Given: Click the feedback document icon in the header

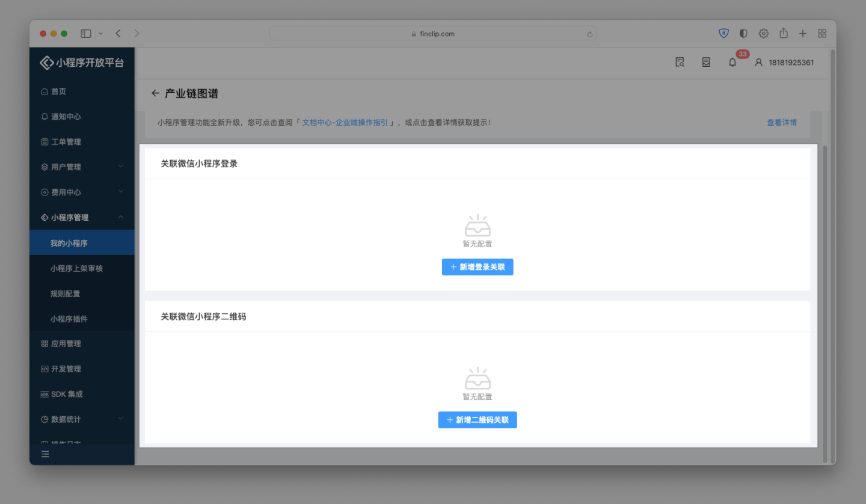Looking at the screenshot, I should tap(705, 62).
